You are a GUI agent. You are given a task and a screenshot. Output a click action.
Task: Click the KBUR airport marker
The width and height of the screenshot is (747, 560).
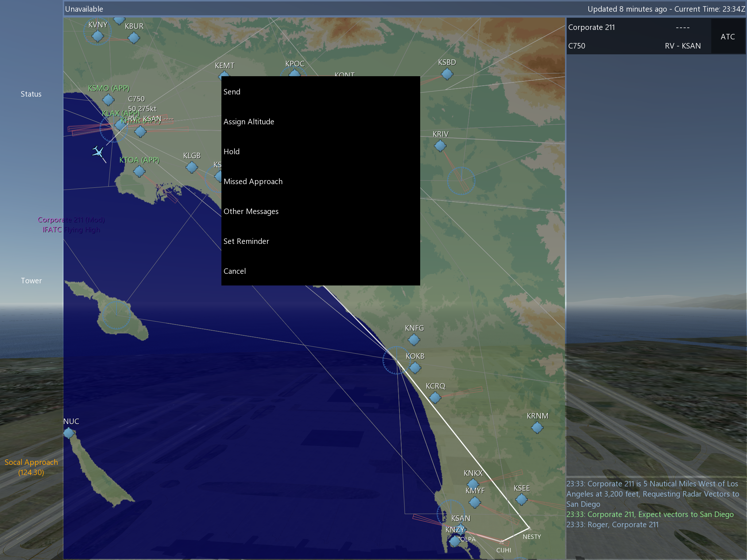pos(133,38)
